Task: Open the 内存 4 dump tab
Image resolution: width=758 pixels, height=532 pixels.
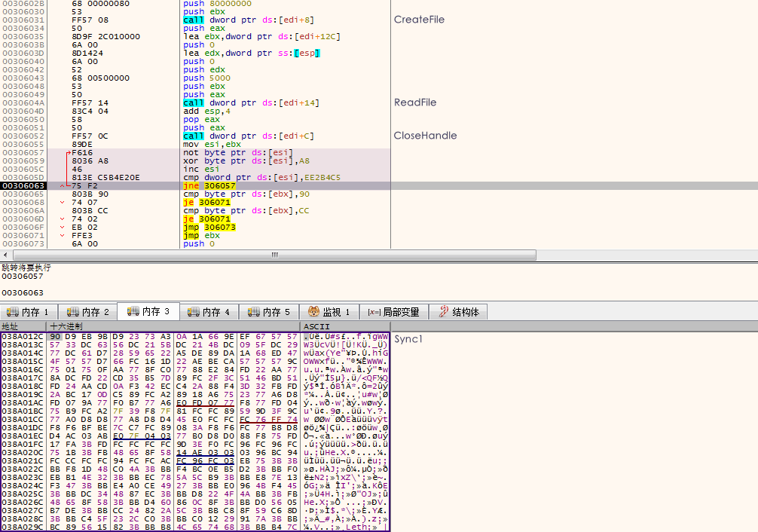Action: [209, 312]
